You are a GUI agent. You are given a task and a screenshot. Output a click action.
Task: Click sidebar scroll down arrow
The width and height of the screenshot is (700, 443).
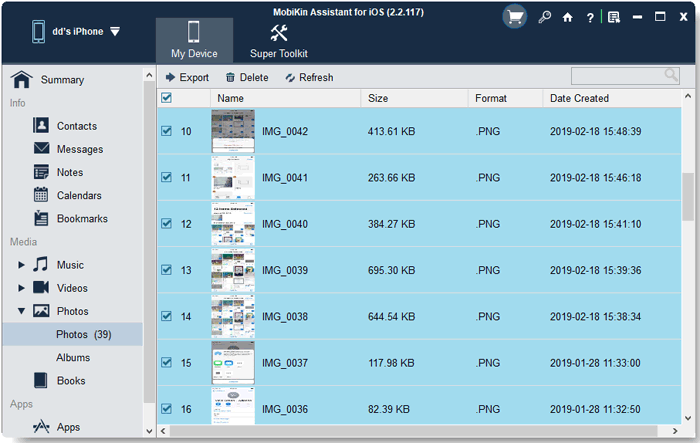point(149,431)
